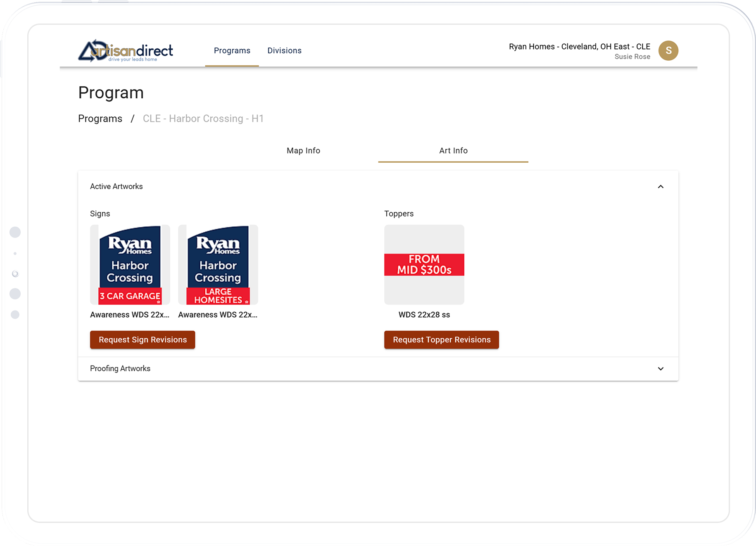Open the 3 Car Garage sign artwork
This screenshot has width=756, height=546.
tap(130, 265)
